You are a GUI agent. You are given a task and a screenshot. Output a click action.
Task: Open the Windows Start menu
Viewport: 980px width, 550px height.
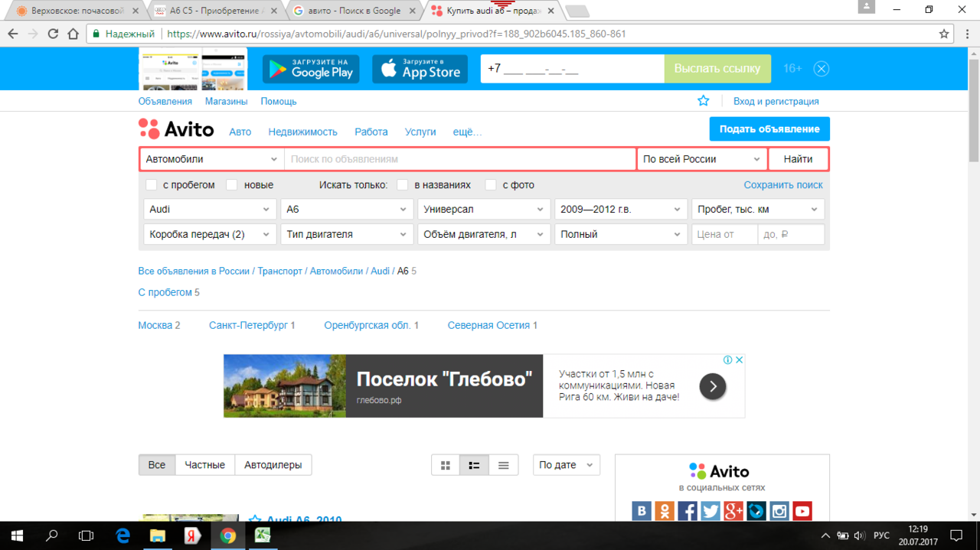[x=17, y=535]
